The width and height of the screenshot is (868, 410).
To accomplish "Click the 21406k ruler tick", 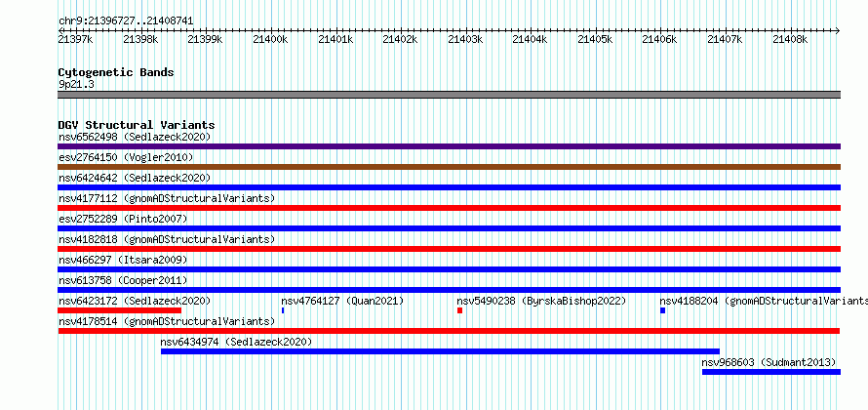I will point(659,39).
